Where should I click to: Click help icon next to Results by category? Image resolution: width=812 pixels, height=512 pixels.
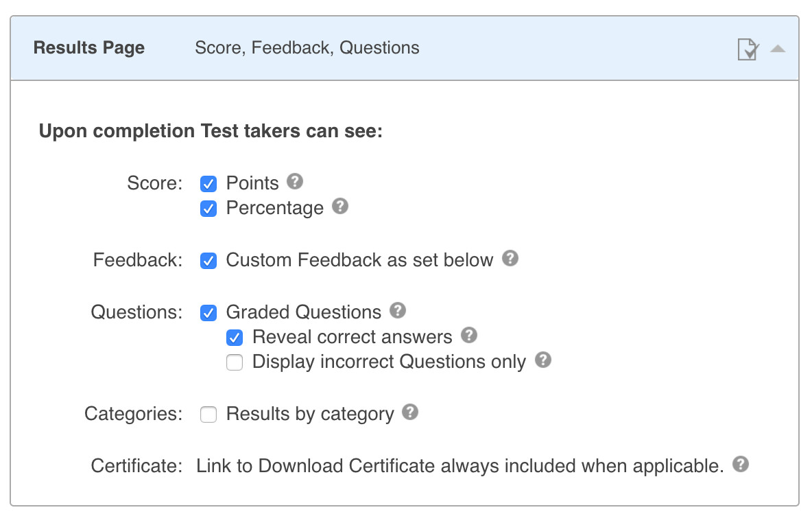[x=410, y=412]
